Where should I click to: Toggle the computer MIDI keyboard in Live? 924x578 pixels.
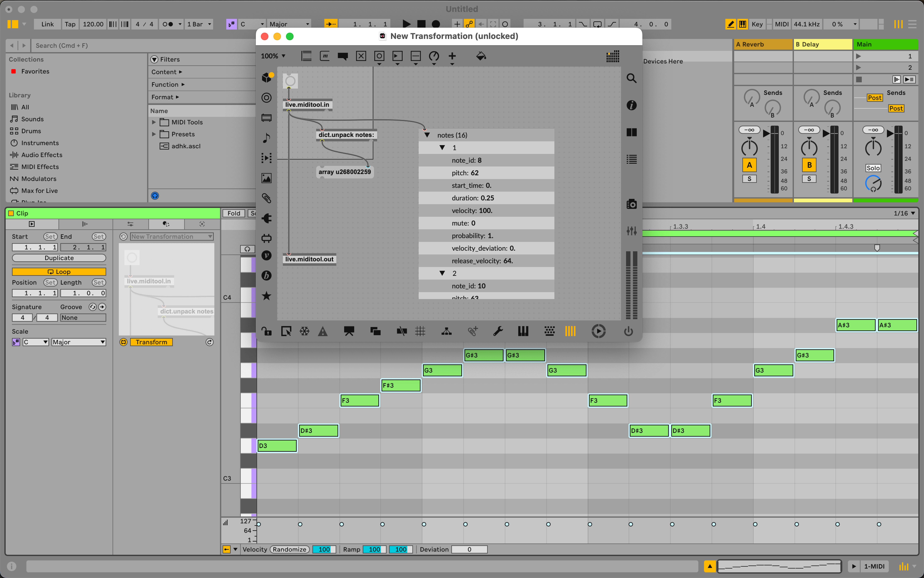tap(742, 24)
